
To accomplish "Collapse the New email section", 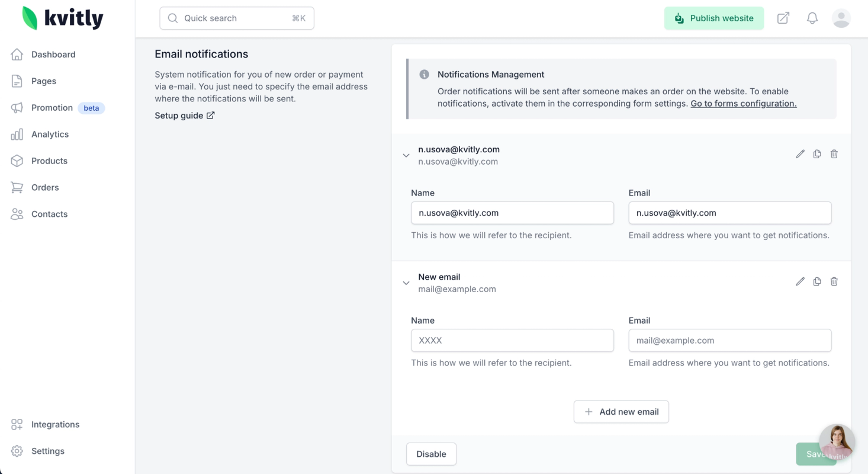I will click(406, 283).
